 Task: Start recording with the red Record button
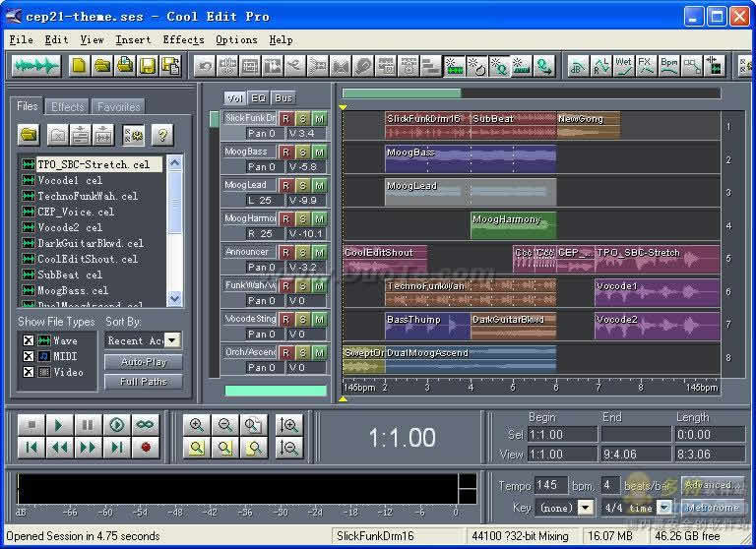pos(145,448)
